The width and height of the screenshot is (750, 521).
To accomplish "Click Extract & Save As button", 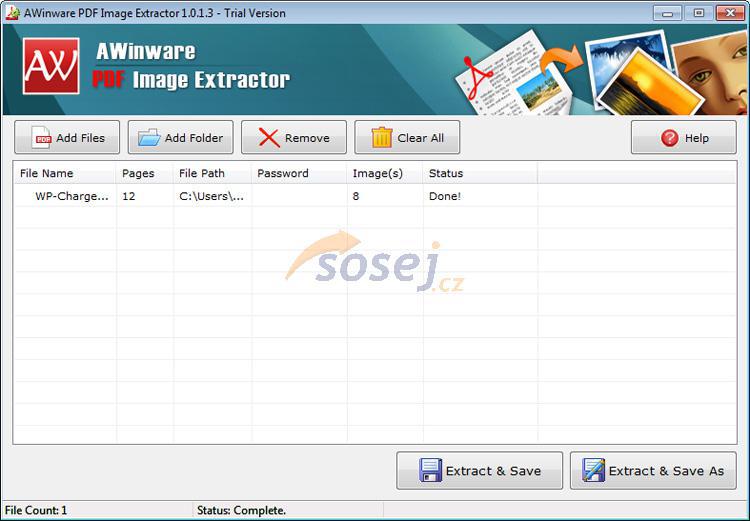I will pos(653,471).
